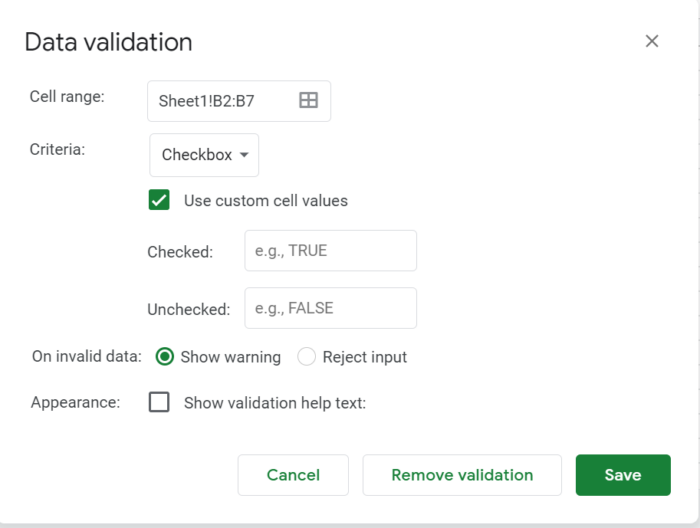
Task: Click the Cancel button
Action: tap(293, 475)
